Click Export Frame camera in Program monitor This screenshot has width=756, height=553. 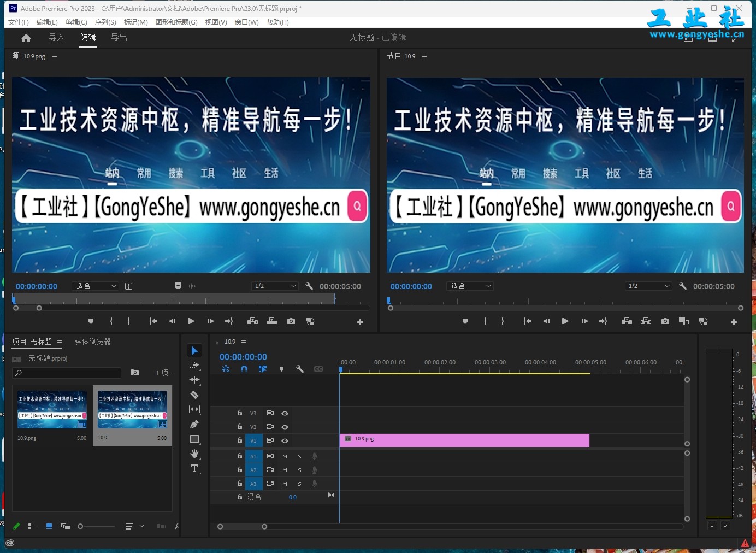coord(665,321)
